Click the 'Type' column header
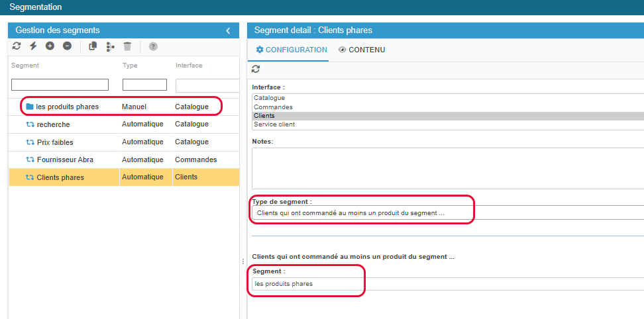The height and width of the screenshot is (319, 644). coord(130,66)
